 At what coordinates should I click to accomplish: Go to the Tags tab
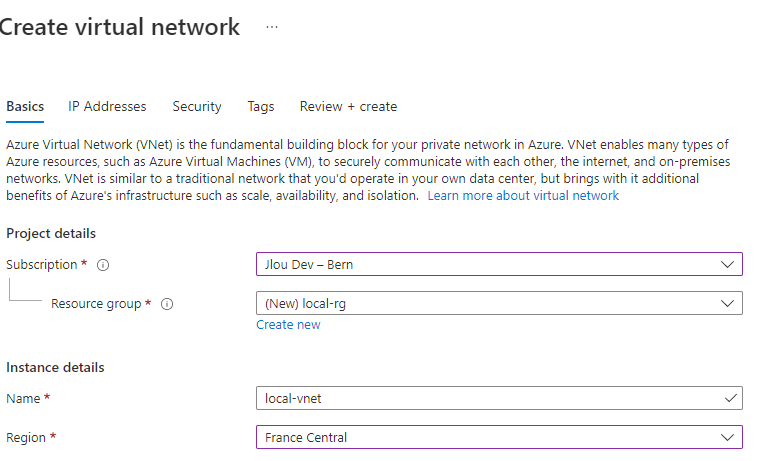point(261,106)
